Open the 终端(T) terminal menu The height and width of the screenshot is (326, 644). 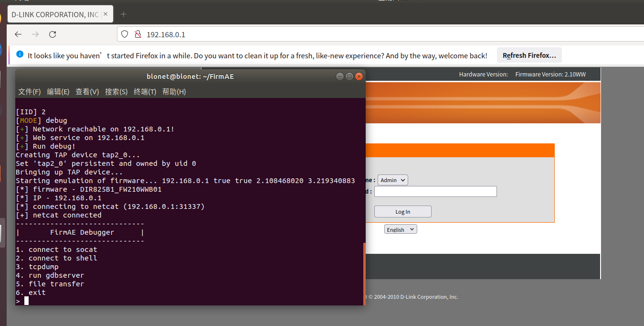[x=145, y=92]
